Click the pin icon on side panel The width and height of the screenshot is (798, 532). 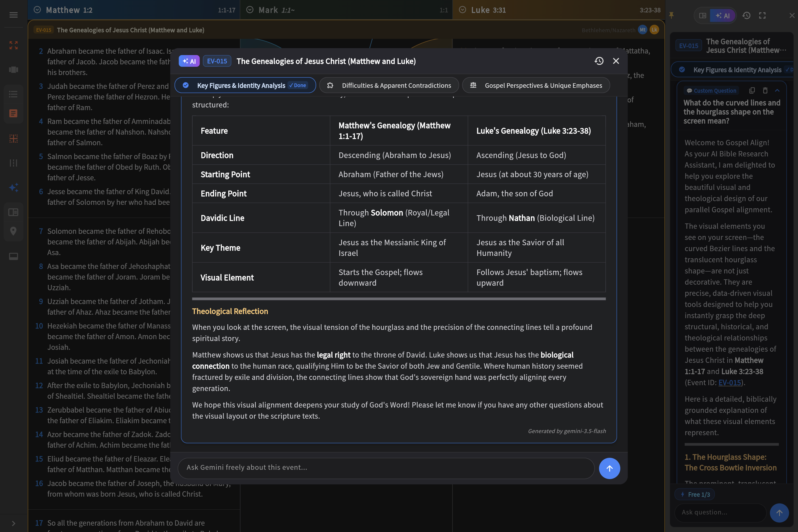(671, 15)
